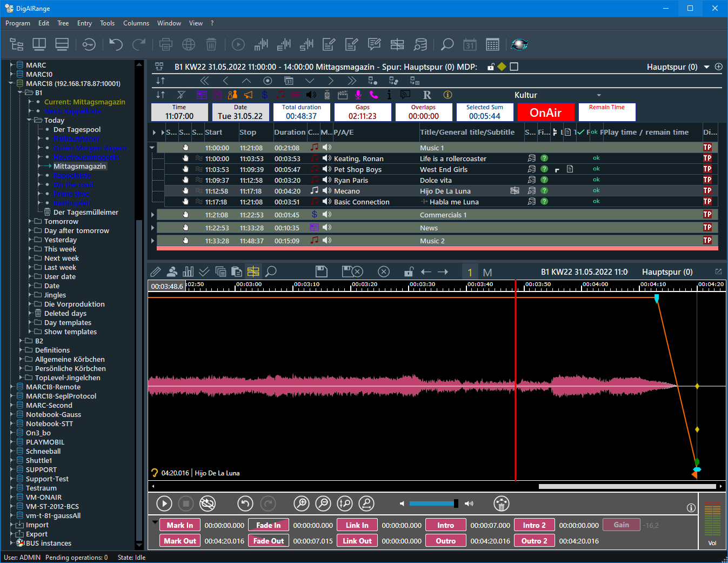
Task: Open the Tools menu
Action: [107, 23]
